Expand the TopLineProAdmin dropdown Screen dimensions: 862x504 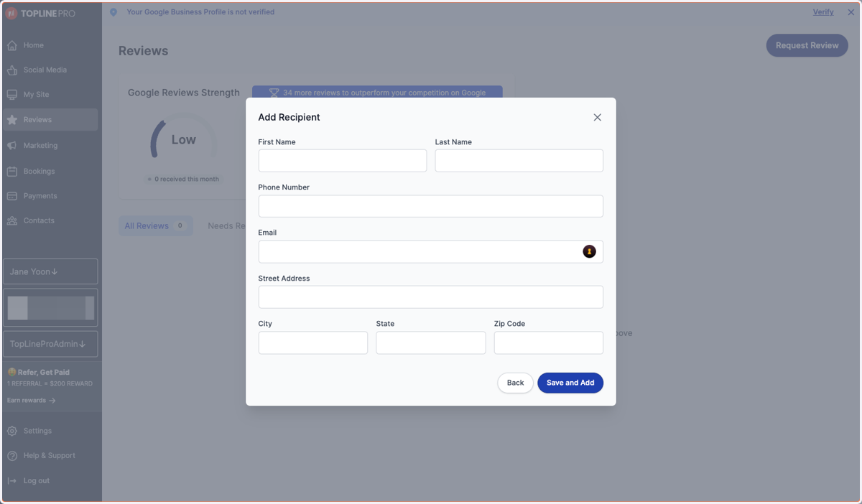(50, 344)
